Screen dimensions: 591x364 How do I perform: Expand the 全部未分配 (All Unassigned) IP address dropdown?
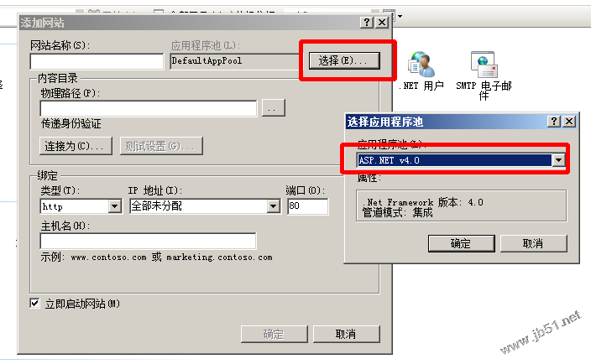pyautogui.click(x=274, y=206)
